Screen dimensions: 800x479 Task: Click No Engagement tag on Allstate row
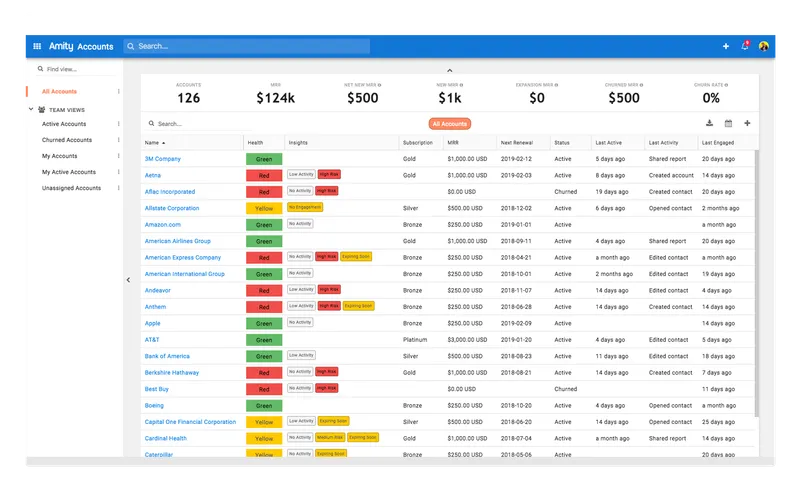pyautogui.click(x=305, y=207)
